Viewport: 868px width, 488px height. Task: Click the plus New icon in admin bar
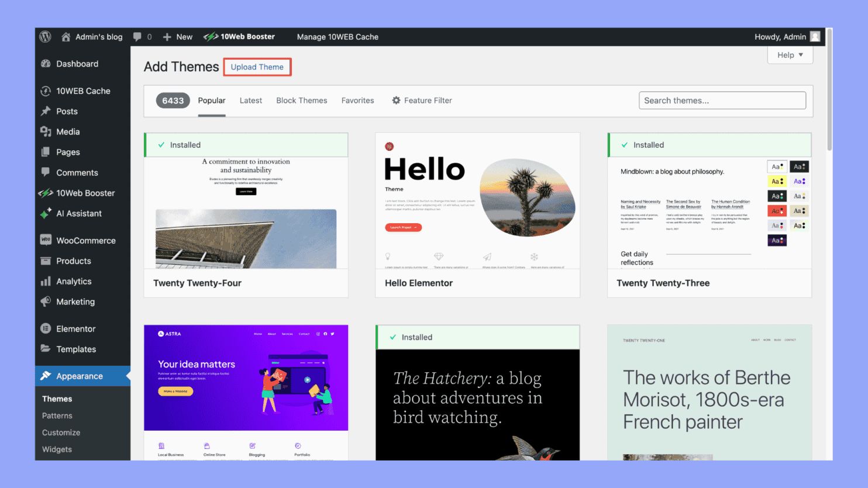(167, 37)
